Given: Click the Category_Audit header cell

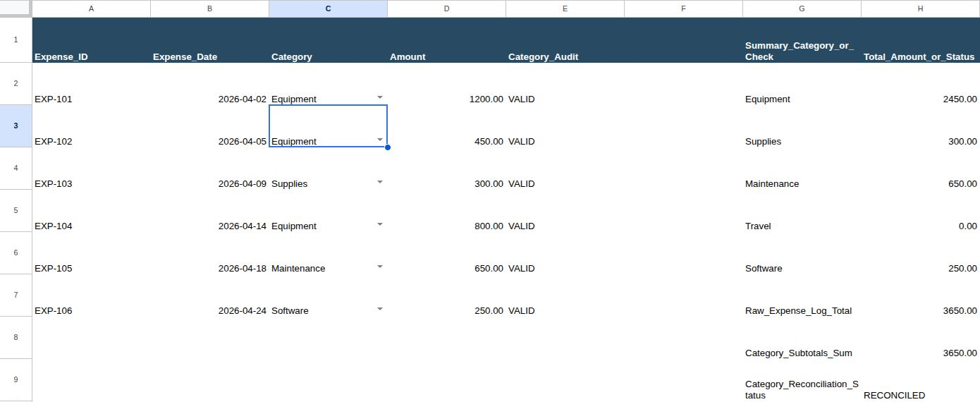Looking at the screenshot, I should [565, 40].
